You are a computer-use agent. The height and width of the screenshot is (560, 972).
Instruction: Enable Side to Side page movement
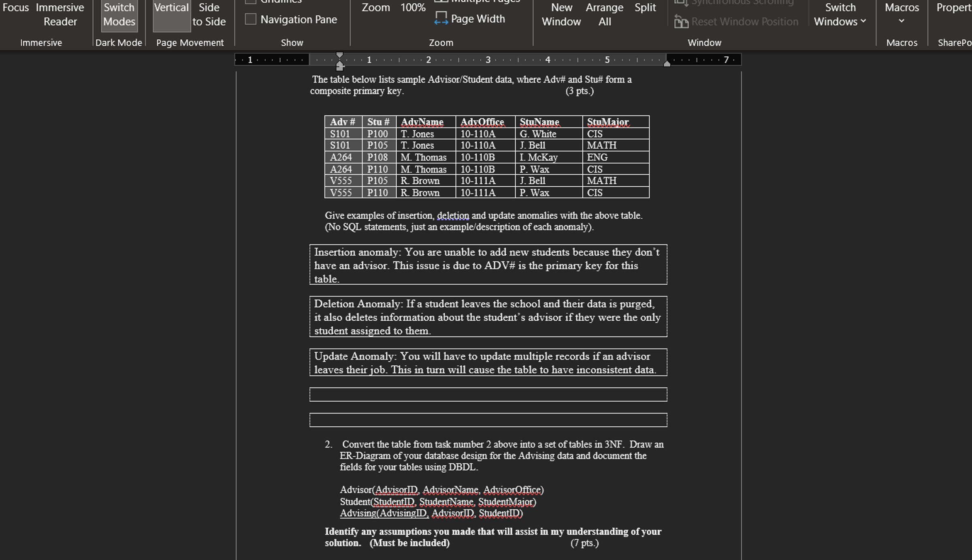208,14
